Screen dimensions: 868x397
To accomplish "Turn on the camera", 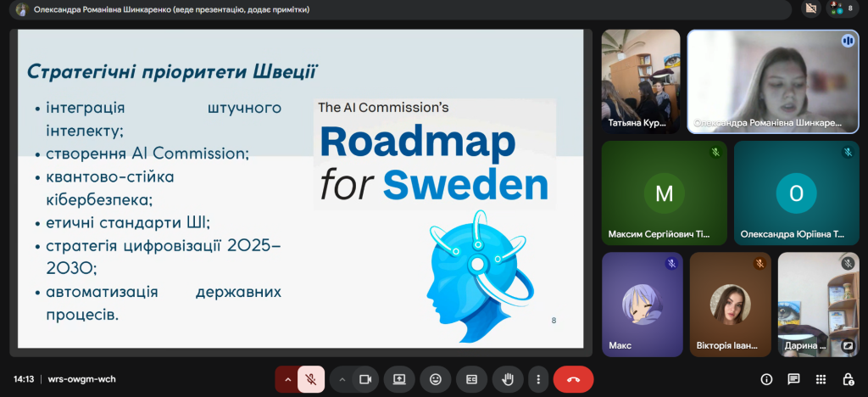I will (x=366, y=379).
